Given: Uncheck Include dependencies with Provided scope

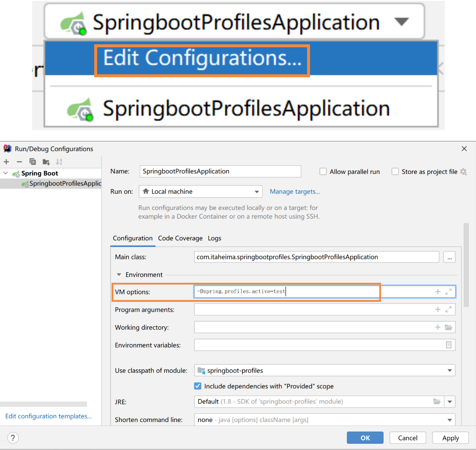Looking at the screenshot, I should tap(198, 386).
